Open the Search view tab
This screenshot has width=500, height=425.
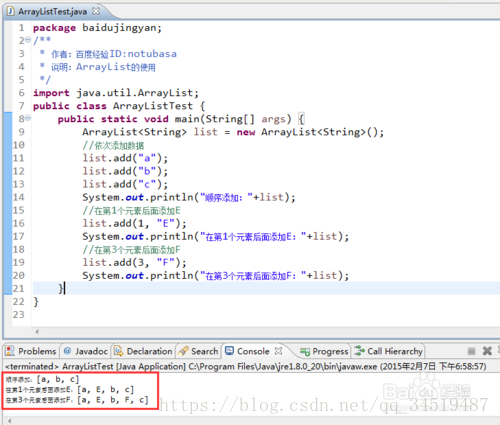[x=198, y=351]
